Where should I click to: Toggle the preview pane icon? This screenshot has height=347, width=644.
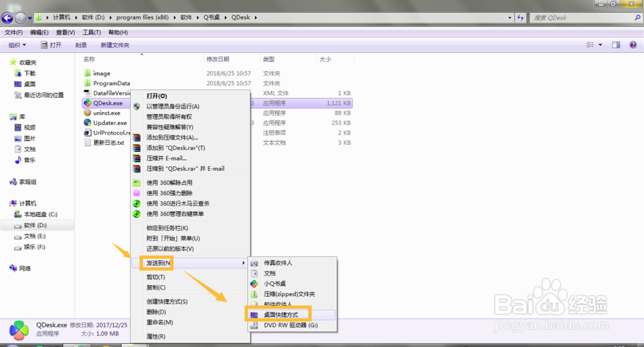[616, 45]
